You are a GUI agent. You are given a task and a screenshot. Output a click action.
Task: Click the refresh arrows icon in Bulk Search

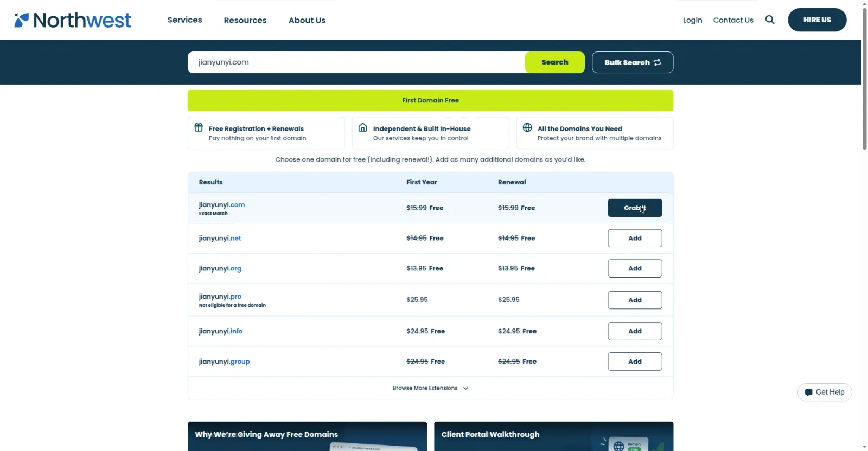click(658, 62)
